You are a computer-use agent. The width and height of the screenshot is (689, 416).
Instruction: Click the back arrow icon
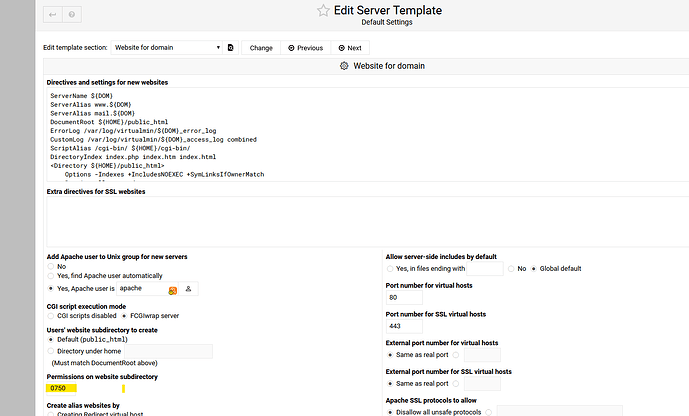pyautogui.click(x=49, y=16)
